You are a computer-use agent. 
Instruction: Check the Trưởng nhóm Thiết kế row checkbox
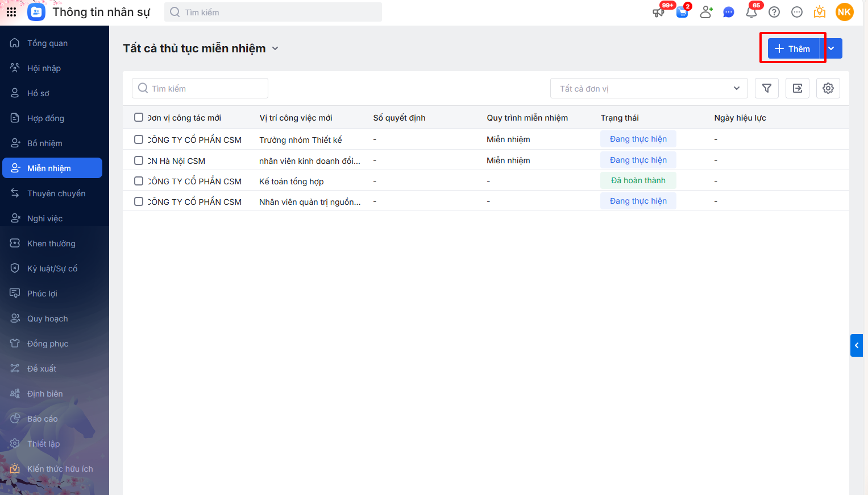[139, 139]
